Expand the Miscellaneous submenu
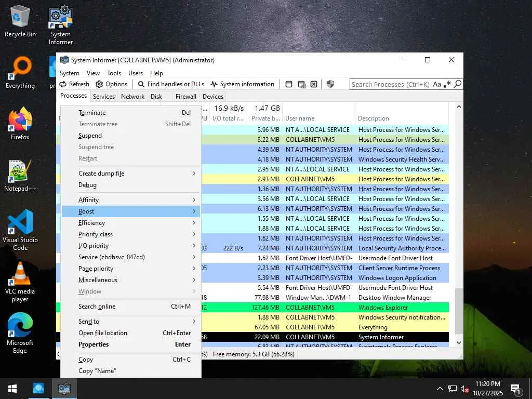The height and width of the screenshot is (399, 532). click(131, 280)
